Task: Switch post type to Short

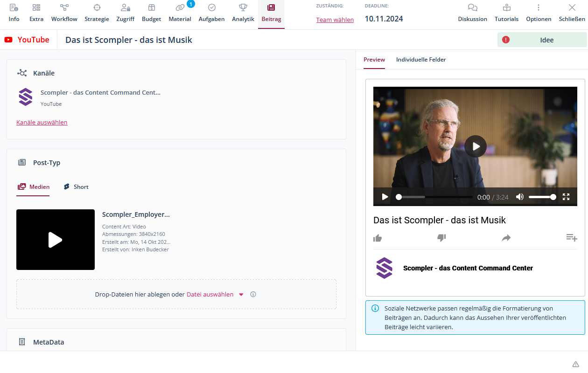Action: [x=76, y=187]
